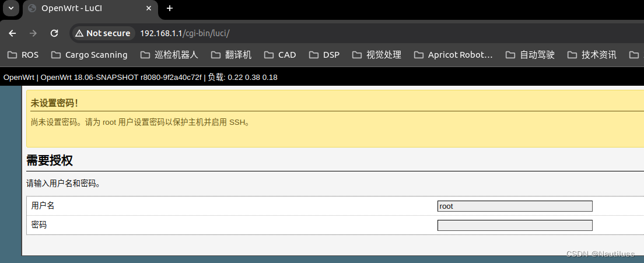Image resolution: width=644 pixels, height=263 pixels.
Task: Go back to the previous page
Action: pos(12,33)
